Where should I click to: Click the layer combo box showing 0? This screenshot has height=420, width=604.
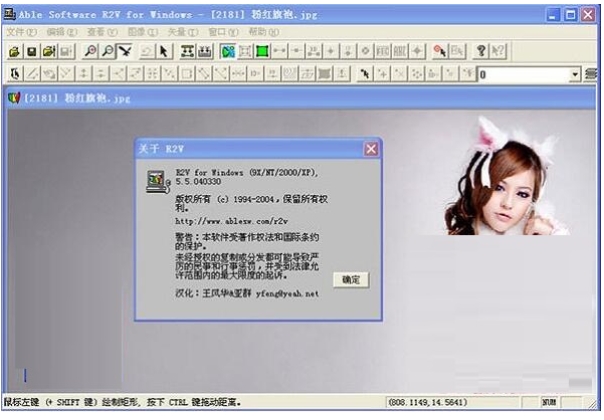[x=529, y=74]
